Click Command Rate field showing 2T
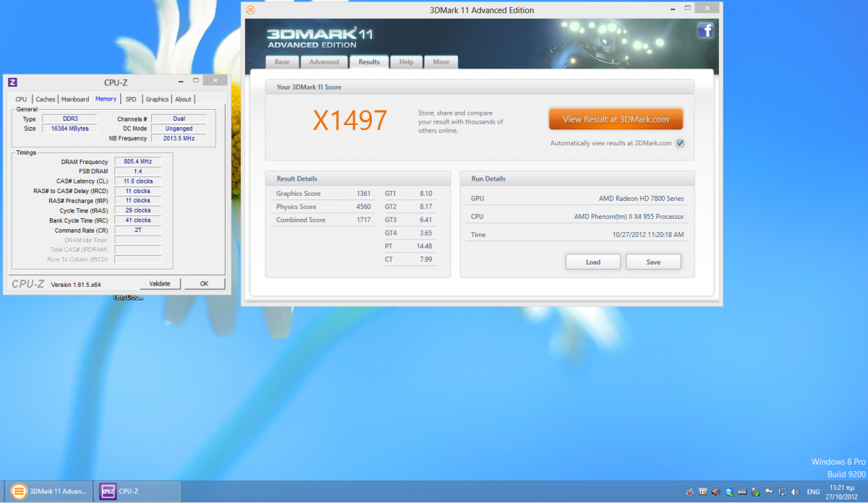868x503 pixels. pos(137,230)
